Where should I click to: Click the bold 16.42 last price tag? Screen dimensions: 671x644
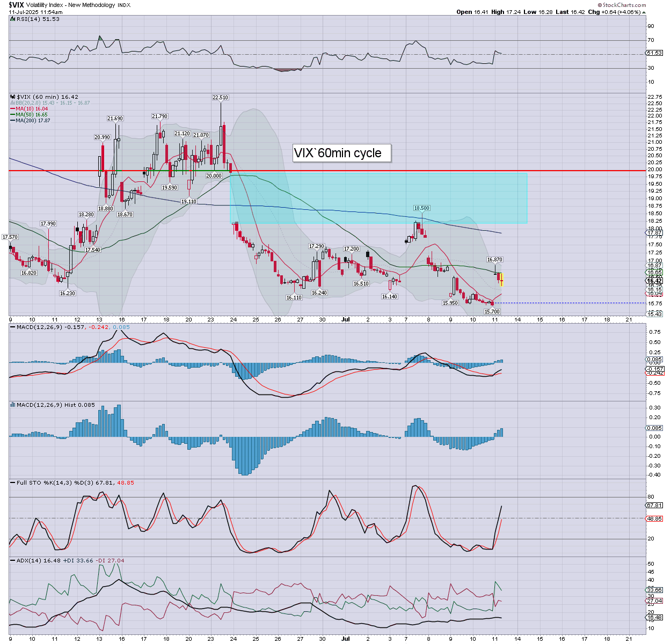[654, 281]
